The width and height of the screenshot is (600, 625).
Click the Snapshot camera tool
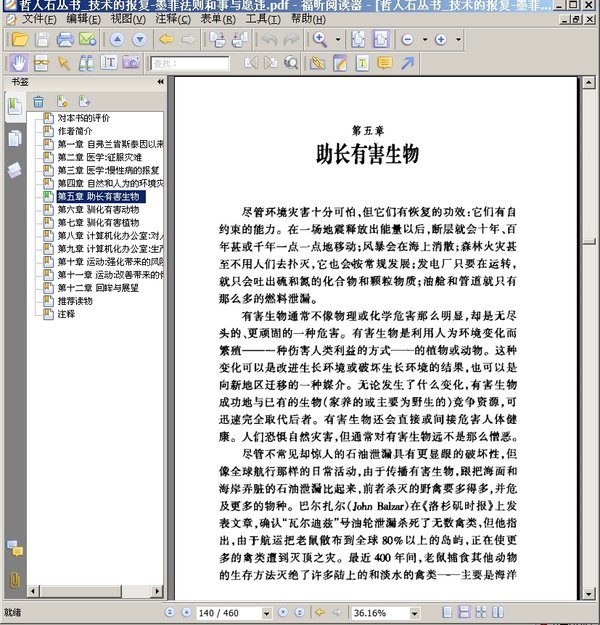click(x=131, y=63)
